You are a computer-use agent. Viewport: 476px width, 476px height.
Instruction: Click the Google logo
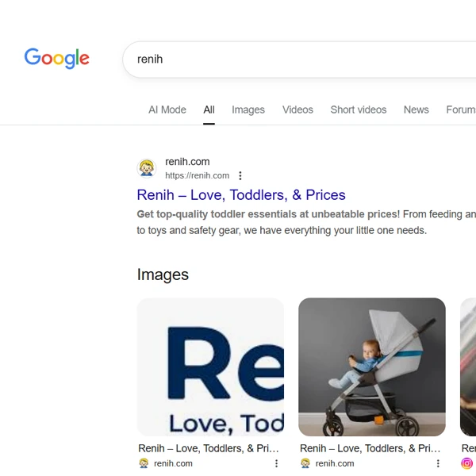pos(56,58)
